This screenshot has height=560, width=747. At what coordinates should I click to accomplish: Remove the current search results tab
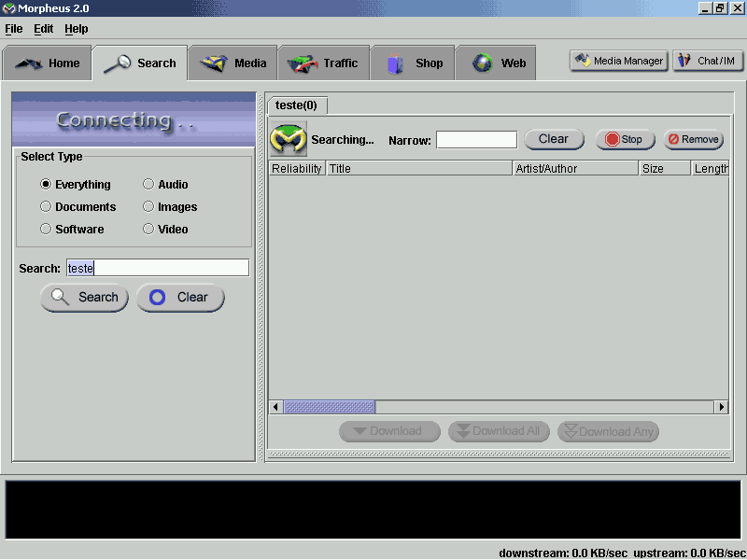(x=693, y=140)
